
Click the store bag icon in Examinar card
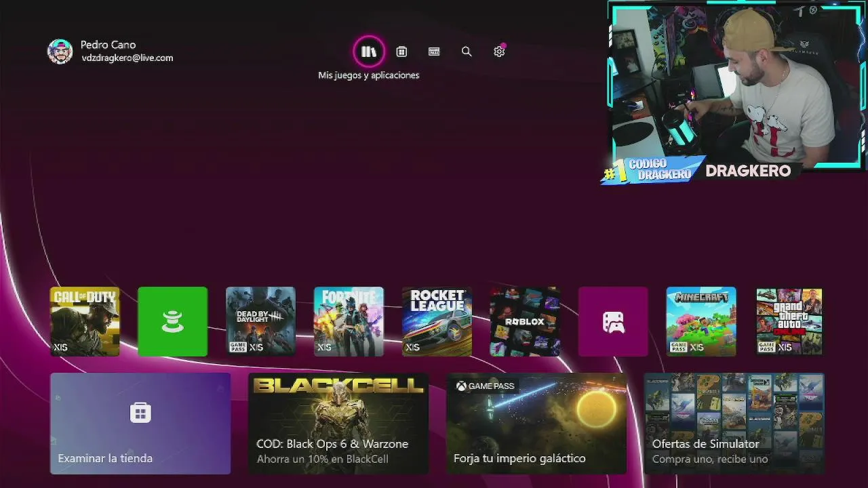click(140, 413)
